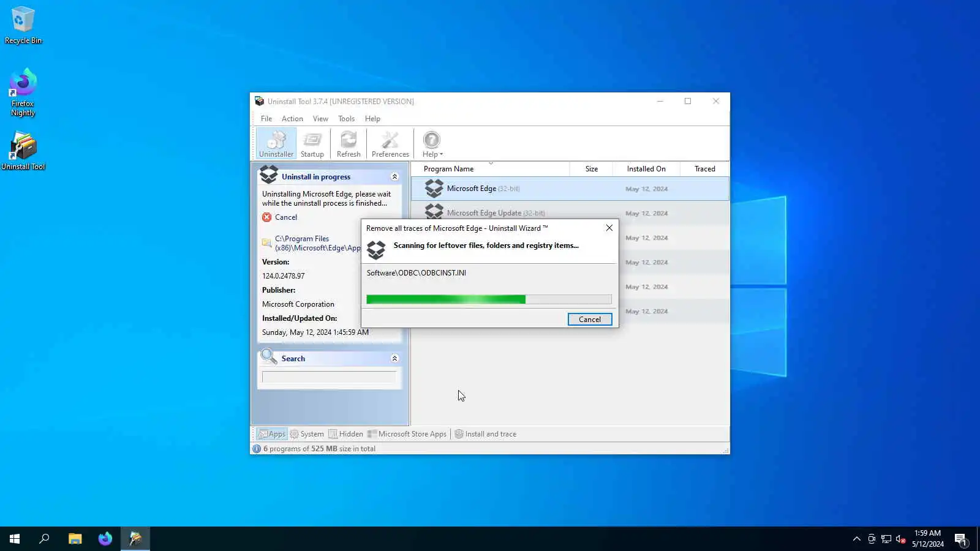Image resolution: width=980 pixels, height=551 pixels.
Task: Open the View menu
Action: (x=320, y=119)
